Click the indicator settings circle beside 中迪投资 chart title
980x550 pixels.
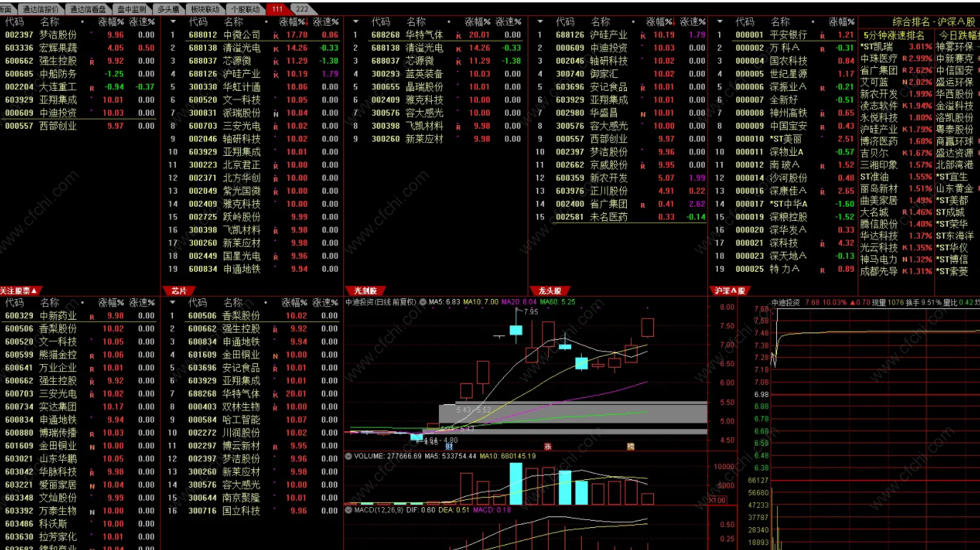[423, 302]
